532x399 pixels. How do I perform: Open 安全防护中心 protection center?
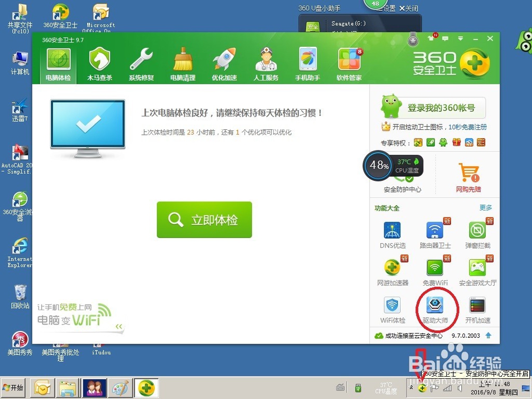[402, 189]
